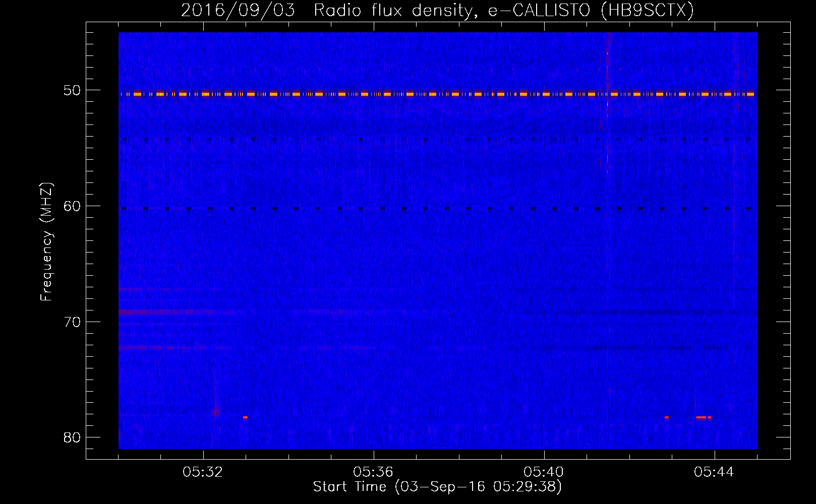This screenshot has width=816, height=504.
Task: Select the 60 frequency tick label
Action: coord(72,206)
